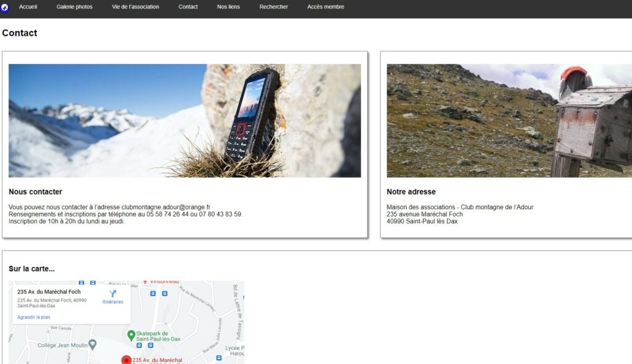Click the Nous contacter heading
Image resolution: width=632 pixels, height=364 pixels.
pos(35,192)
